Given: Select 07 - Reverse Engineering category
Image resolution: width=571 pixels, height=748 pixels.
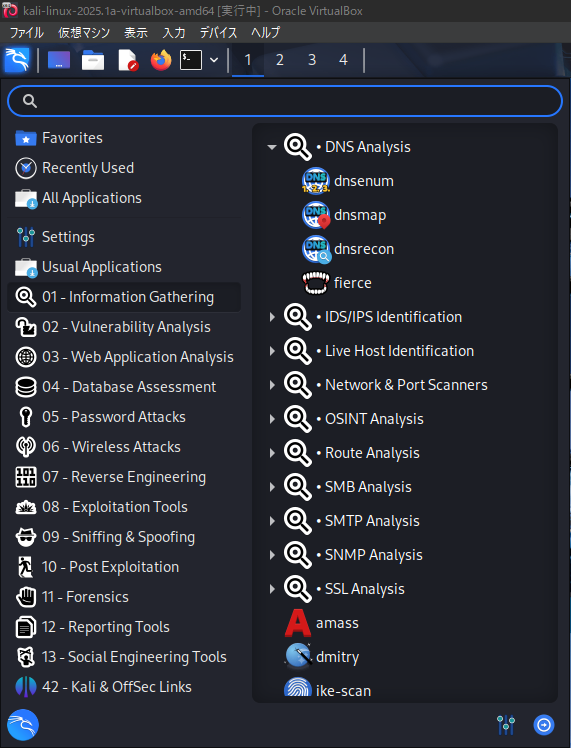Looking at the screenshot, I should 124,477.
